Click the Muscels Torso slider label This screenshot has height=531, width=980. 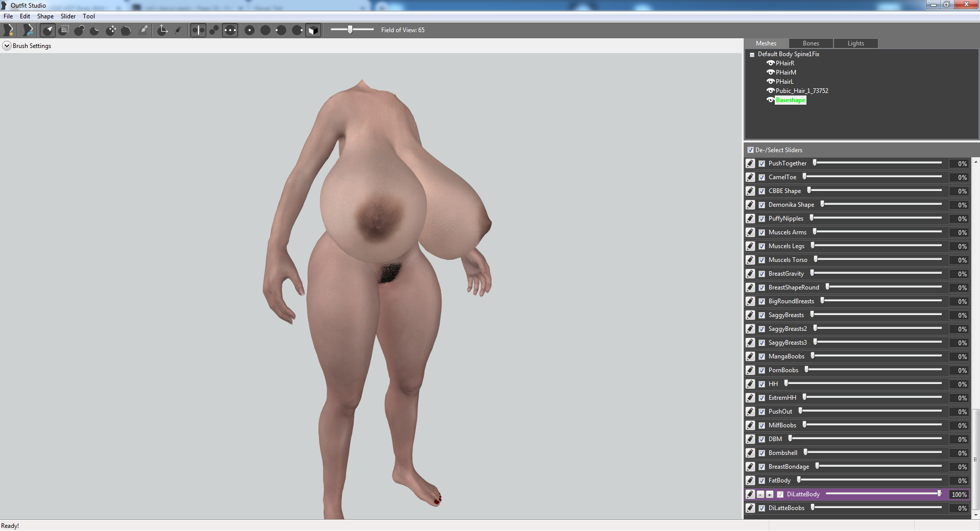pyautogui.click(x=788, y=260)
